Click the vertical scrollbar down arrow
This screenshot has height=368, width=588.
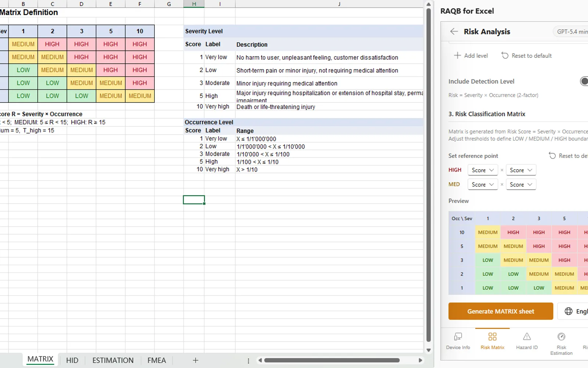pyautogui.click(x=429, y=350)
